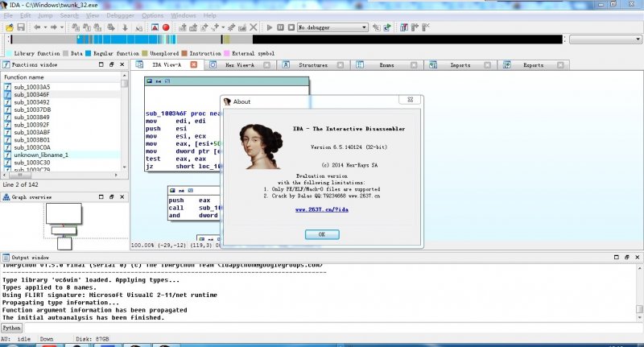Click the green refresh arrow toolbar icon

point(387,27)
